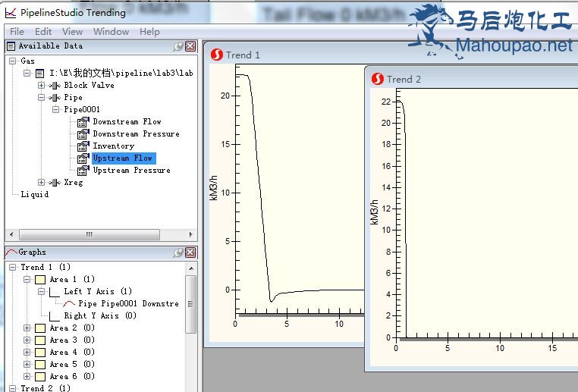The image size is (578, 392).
Task: Expand Area 4 node
Action: (x=27, y=353)
